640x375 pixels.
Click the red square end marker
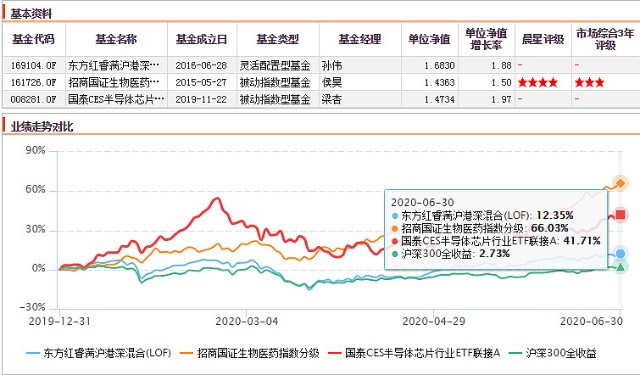tap(620, 215)
